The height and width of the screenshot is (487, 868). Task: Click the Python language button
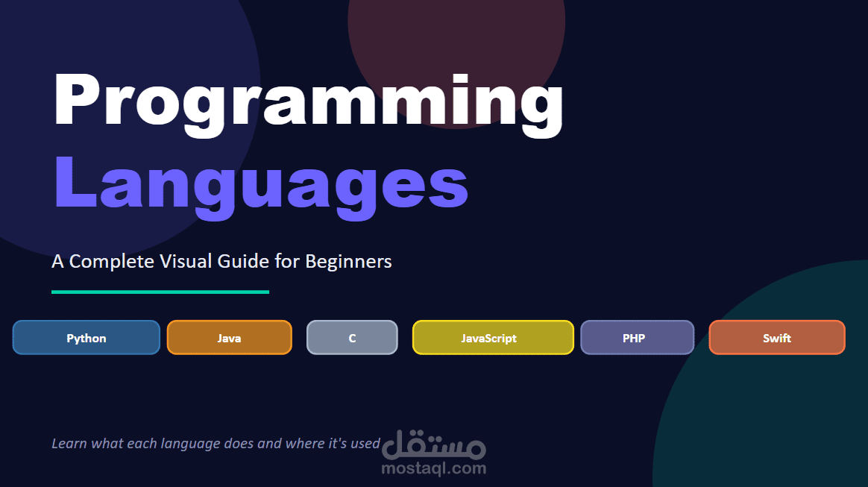[x=87, y=338]
